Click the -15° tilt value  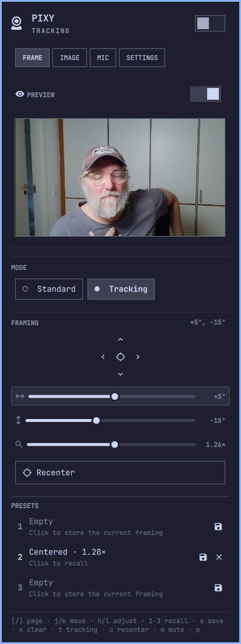pos(218,421)
